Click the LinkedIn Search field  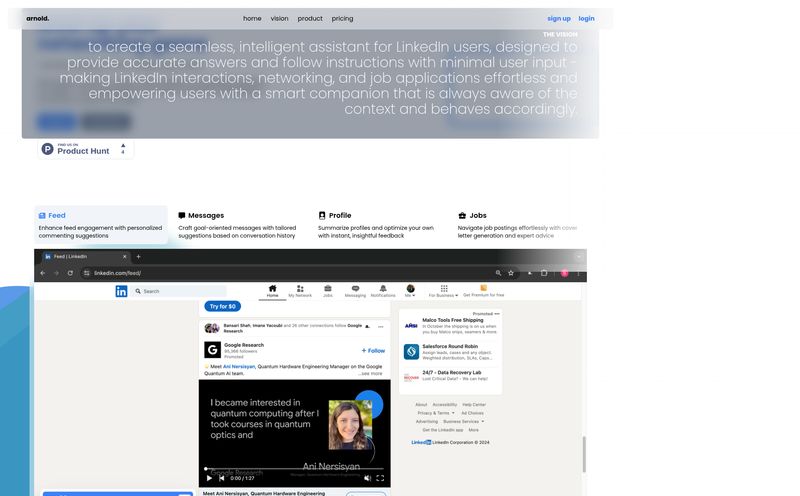coord(179,291)
